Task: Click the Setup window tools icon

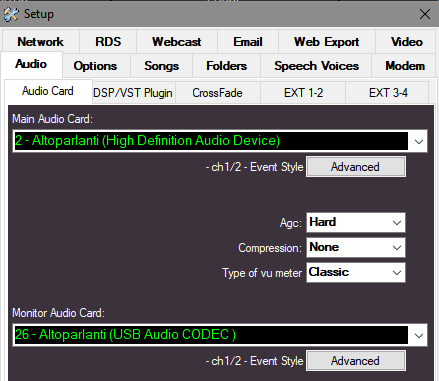Action: [11, 14]
